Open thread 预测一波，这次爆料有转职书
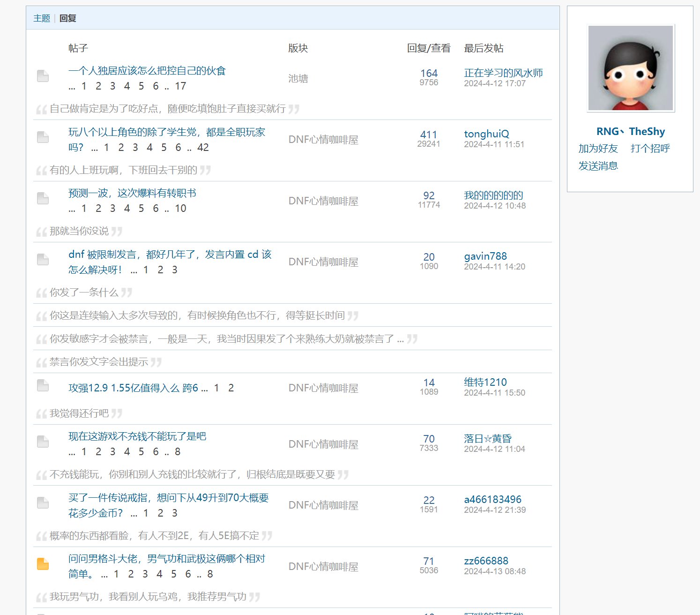Viewport: 700px width, 615px height. (x=132, y=193)
